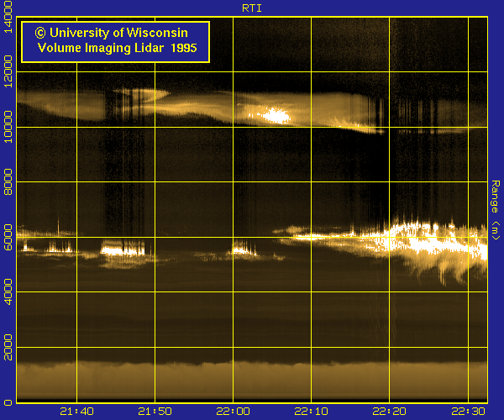Click the Volume Imaging Lidar 1995 text
504x420 pixels.
117,48
